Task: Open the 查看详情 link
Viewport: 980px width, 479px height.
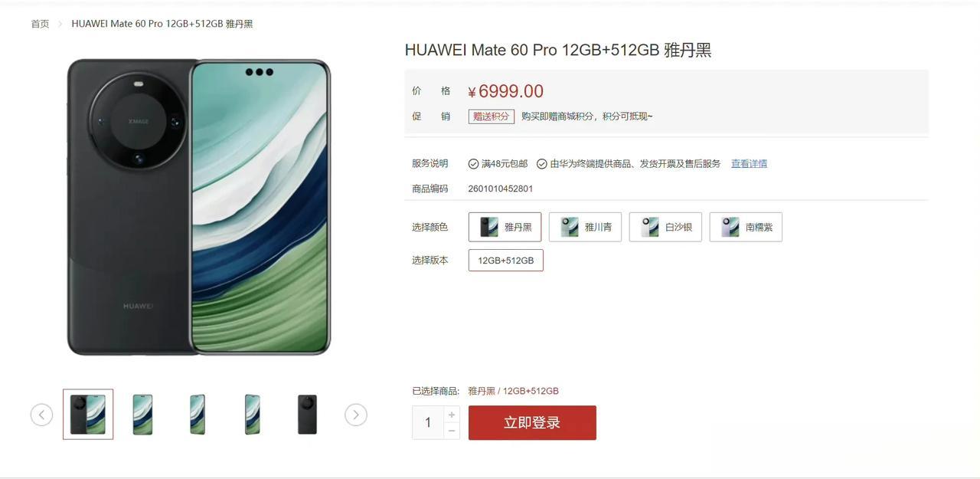Action: click(x=749, y=164)
